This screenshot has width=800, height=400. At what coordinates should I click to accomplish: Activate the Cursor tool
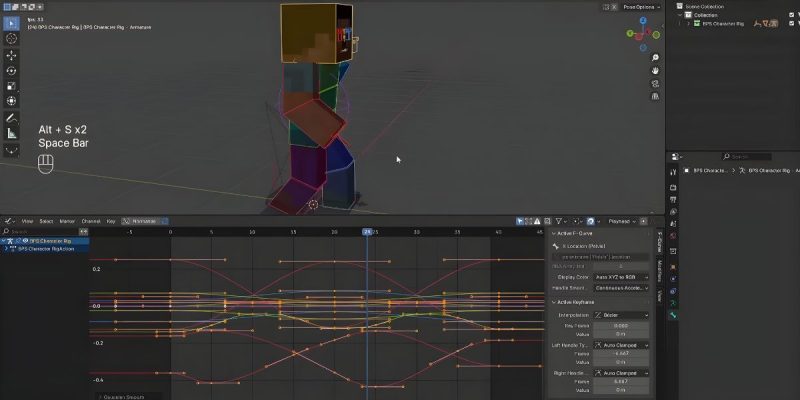pos(11,39)
